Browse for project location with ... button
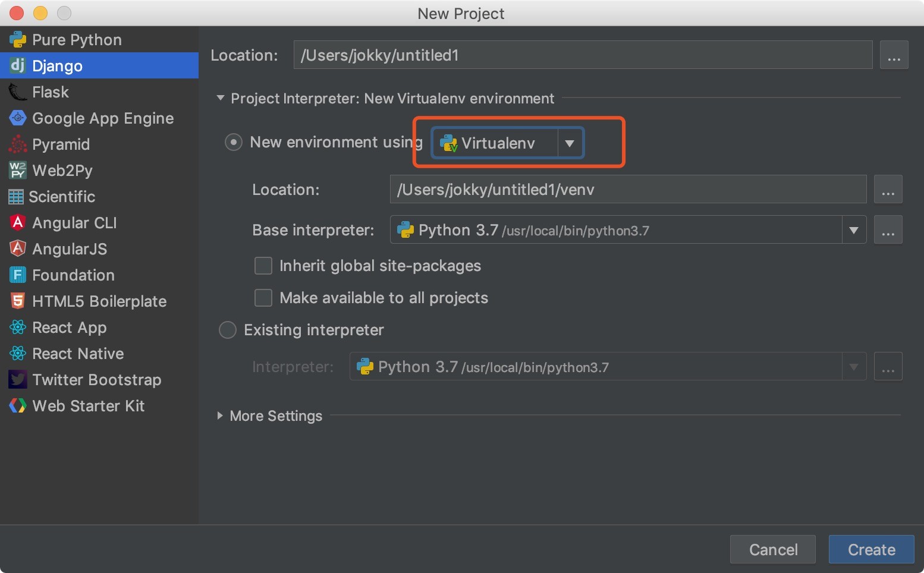This screenshot has width=924, height=573. point(894,55)
